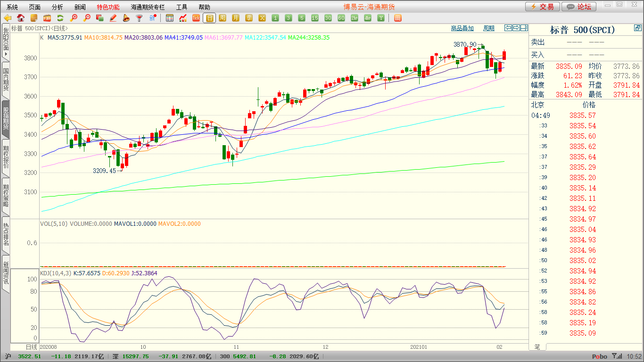Select the daily 日 period button
The height and width of the screenshot is (362, 644).
[x=209, y=18]
